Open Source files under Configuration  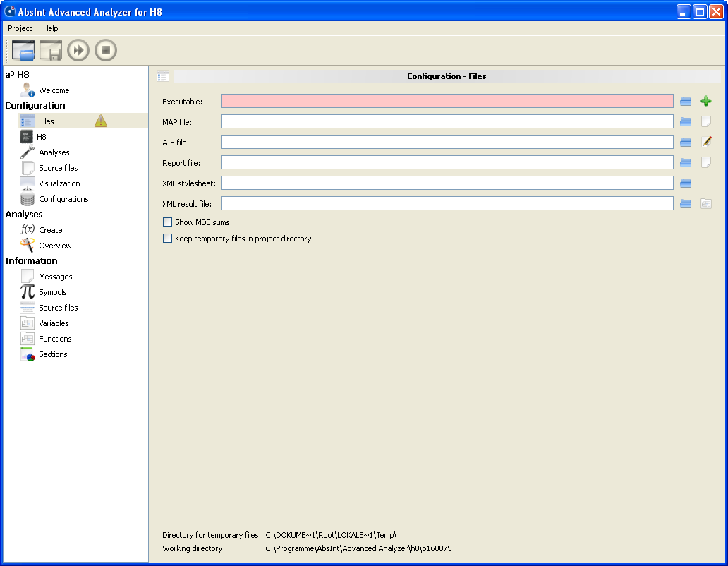click(59, 168)
